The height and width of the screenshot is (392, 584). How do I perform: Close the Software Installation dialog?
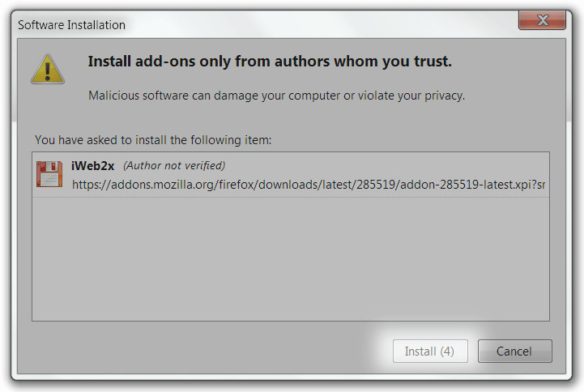(543, 20)
